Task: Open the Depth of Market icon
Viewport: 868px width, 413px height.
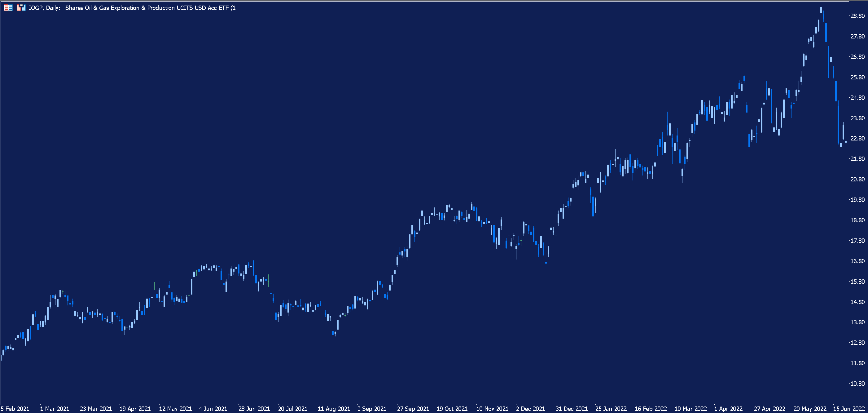Action: coord(21,8)
